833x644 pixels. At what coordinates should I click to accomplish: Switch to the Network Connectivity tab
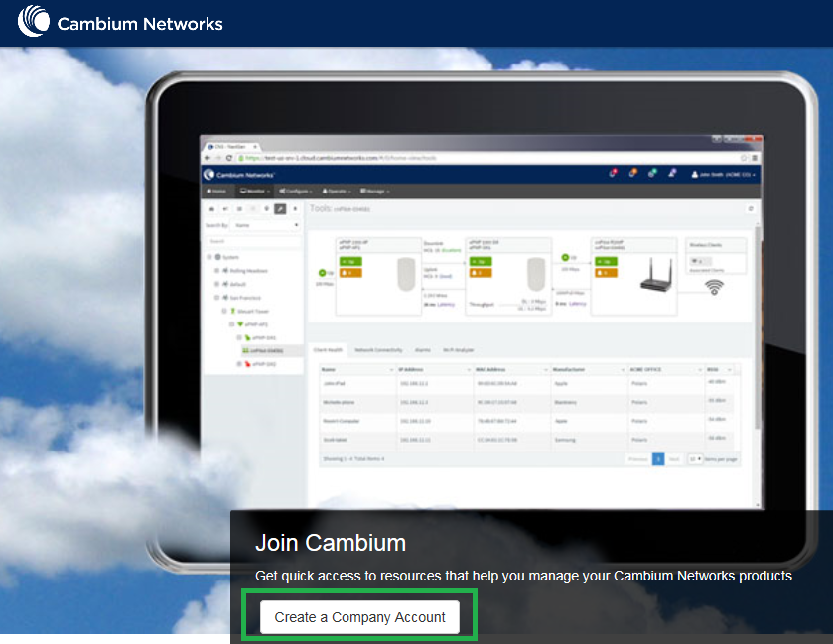[378, 350]
